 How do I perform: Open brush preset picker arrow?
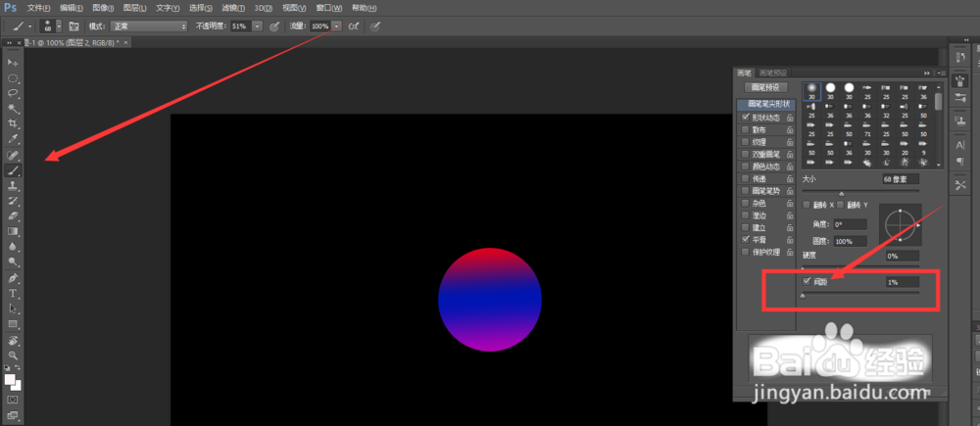59,26
